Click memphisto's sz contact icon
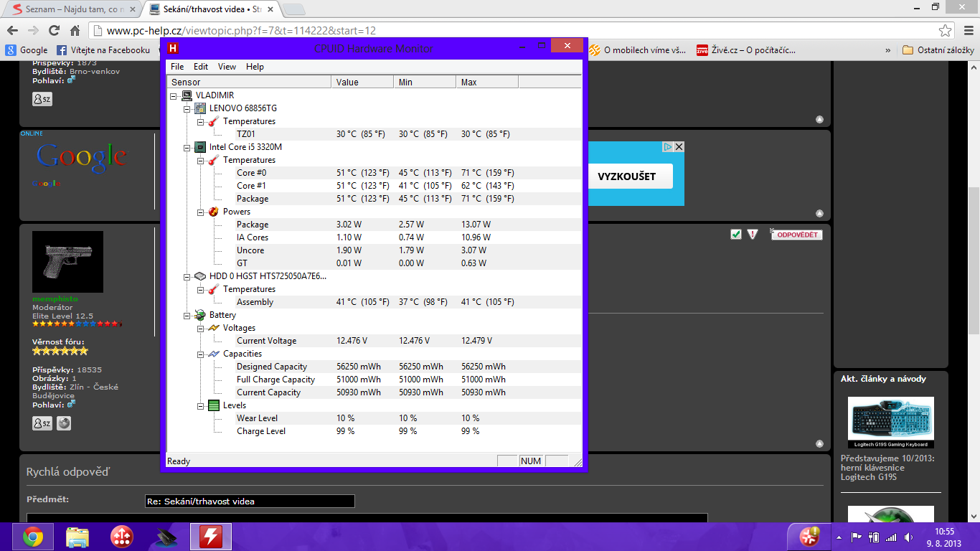Viewport: 980px width, 551px height. (x=42, y=423)
